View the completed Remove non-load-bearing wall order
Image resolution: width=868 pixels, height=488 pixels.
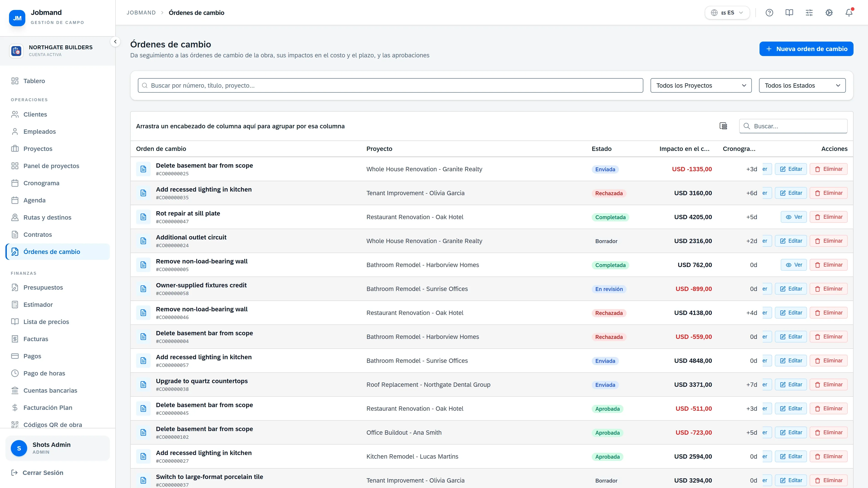(794, 265)
